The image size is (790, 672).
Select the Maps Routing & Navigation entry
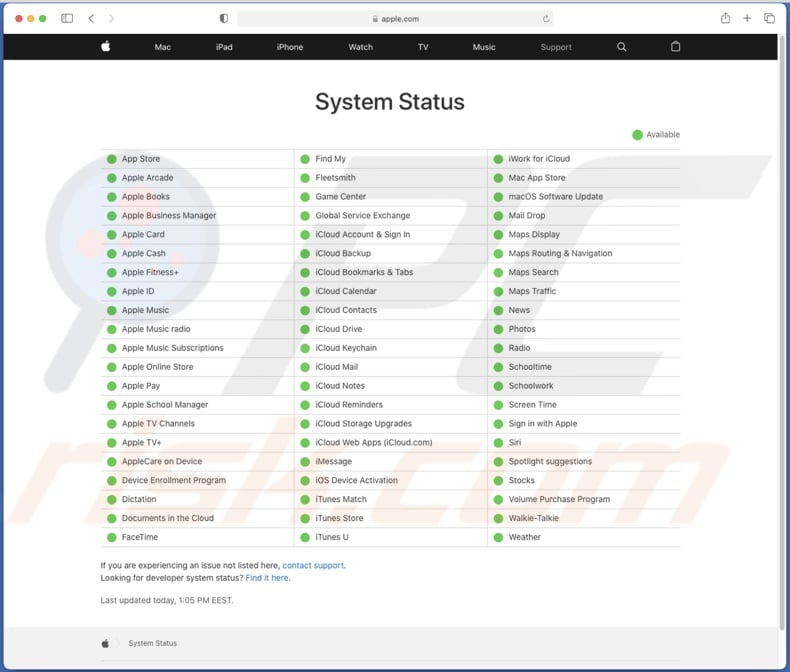point(560,253)
